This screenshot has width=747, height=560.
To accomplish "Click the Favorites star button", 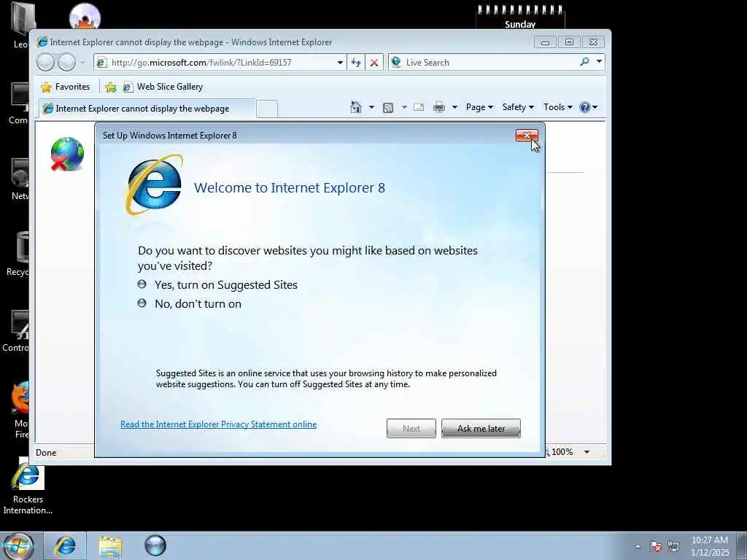I will coord(66,87).
